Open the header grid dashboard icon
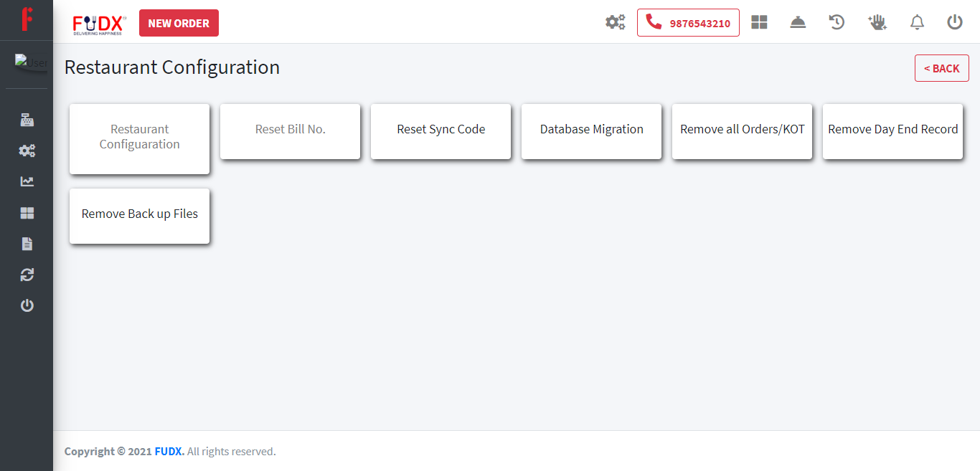 759,22
